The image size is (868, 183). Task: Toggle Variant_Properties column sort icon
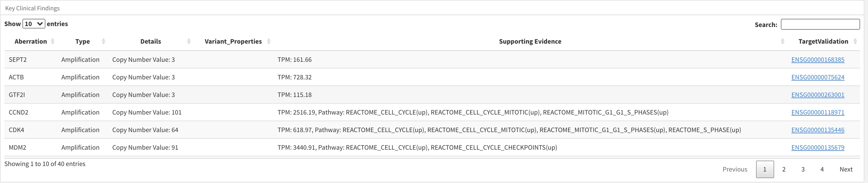click(268, 42)
